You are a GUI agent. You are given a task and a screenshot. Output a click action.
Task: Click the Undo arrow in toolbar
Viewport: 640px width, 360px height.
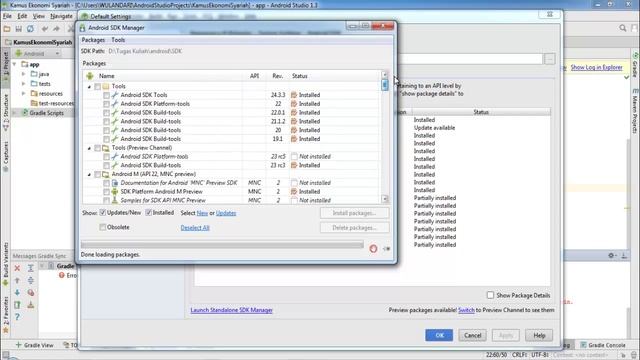(x=44, y=29)
